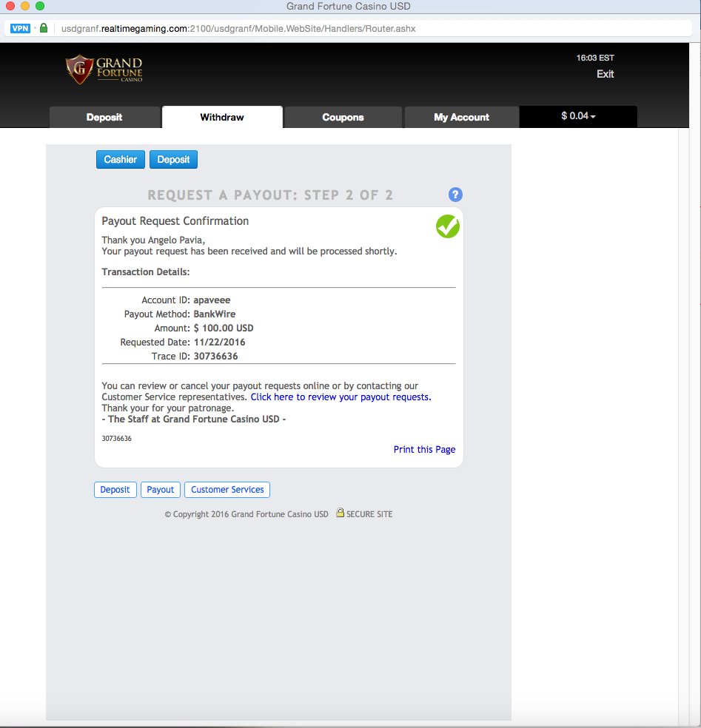This screenshot has width=701, height=728.
Task: Open the review your payout requests link
Action: pos(341,397)
